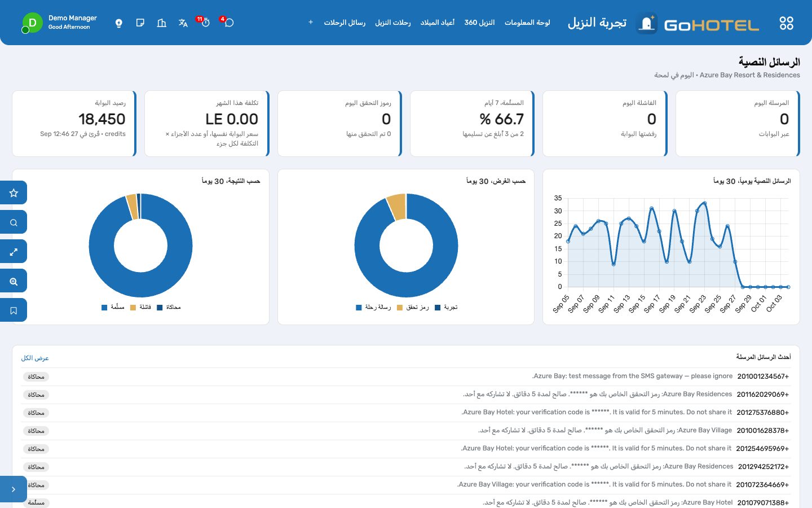Open the أعياد الميلاد menu item

(x=438, y=23)
